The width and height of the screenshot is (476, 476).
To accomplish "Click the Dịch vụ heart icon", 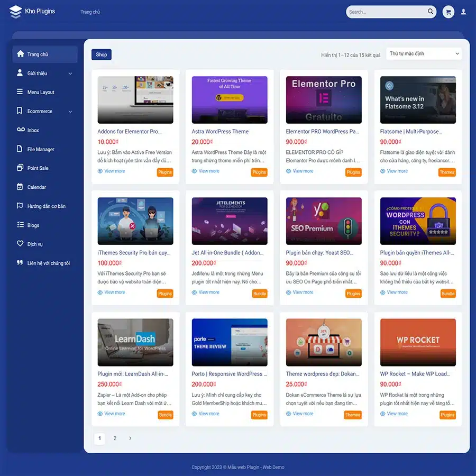I will [19, 244].
